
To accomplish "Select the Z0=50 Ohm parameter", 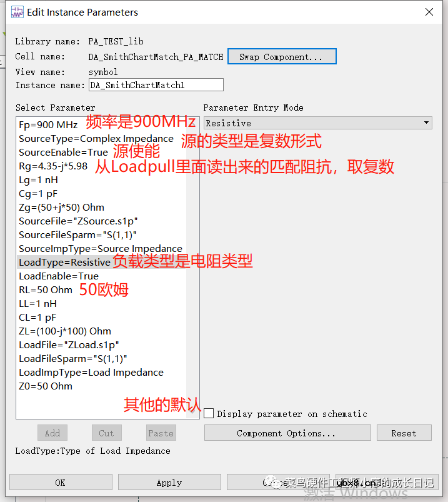I will point(46,386).
